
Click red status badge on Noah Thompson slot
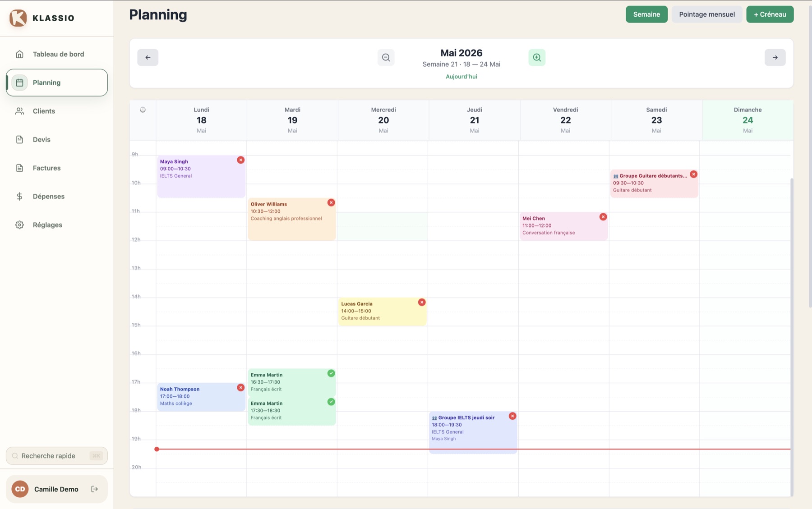[241, 387]
